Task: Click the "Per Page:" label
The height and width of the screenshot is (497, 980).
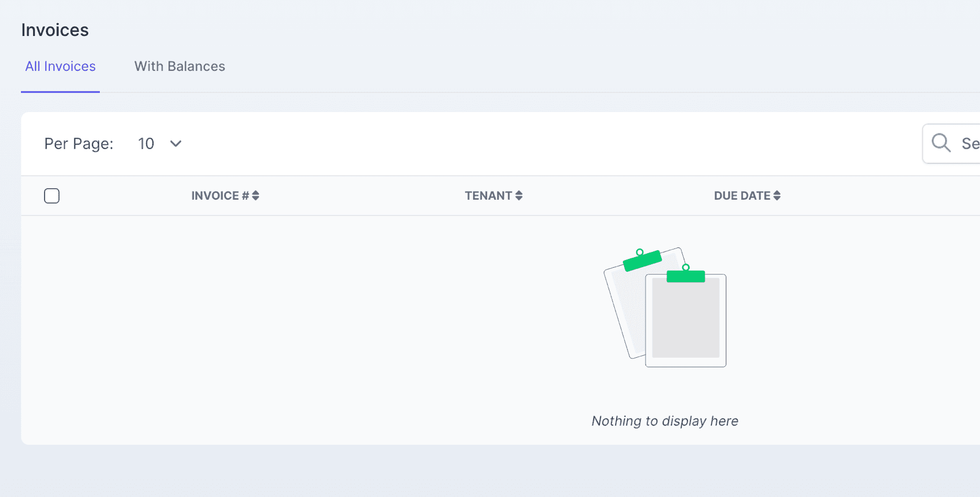Action: 79,144
